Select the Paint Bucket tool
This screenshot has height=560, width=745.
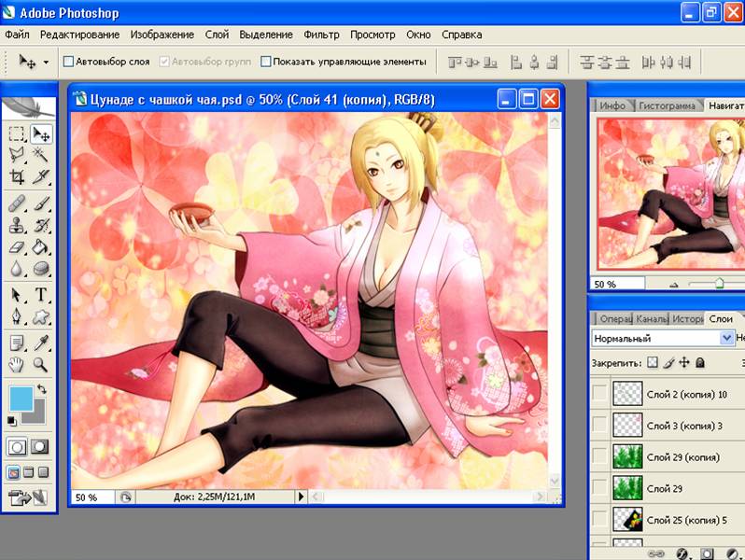(41, 247)
